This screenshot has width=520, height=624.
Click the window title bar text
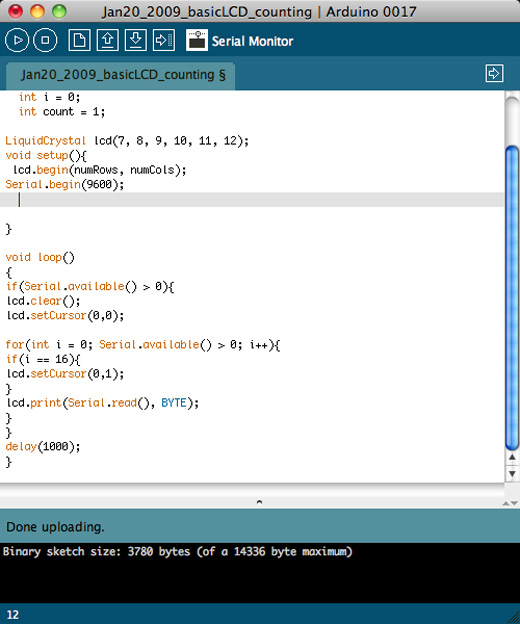tap(259, 12)
